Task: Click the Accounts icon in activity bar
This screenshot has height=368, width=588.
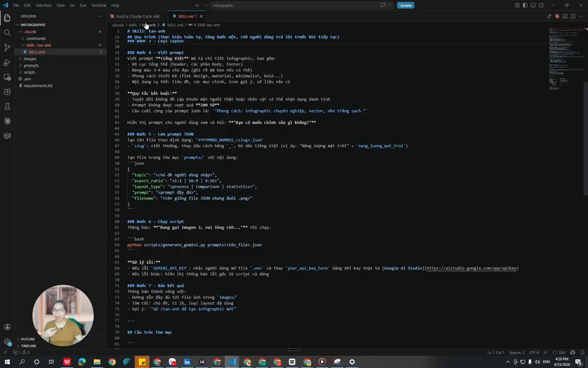Action: [7, 327]
